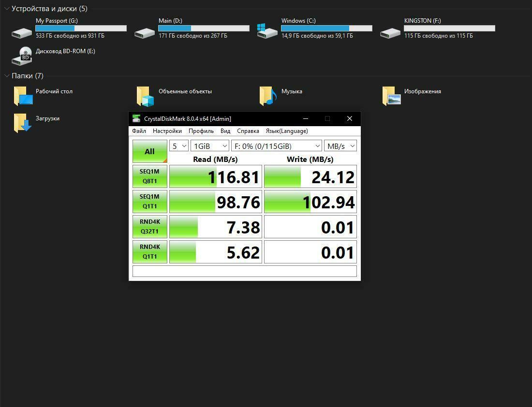Open the test size dropdown showing 1GiB
Viewport: 532px width, 407px height.
click(210, 146)
